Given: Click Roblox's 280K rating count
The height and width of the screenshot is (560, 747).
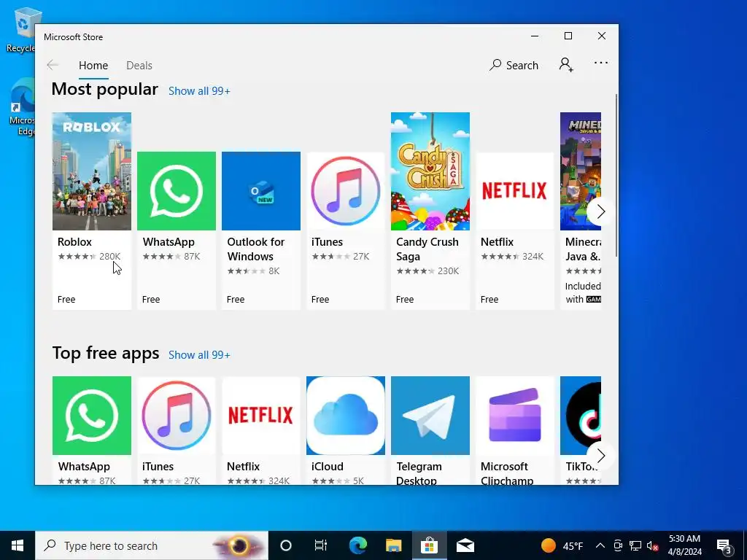Looking at the screenshot, I should tap(109, 256).
